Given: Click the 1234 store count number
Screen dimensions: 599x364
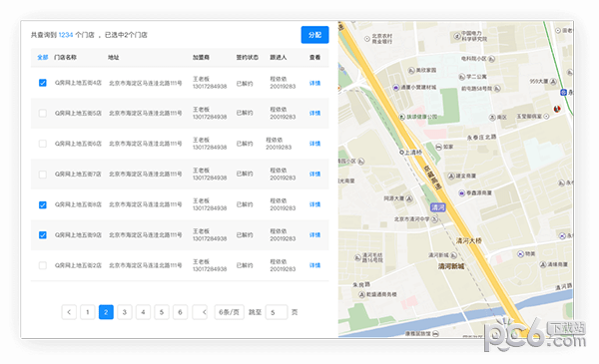Looking at the screenshot, I should pyautogui.click(x=66, y=35).
